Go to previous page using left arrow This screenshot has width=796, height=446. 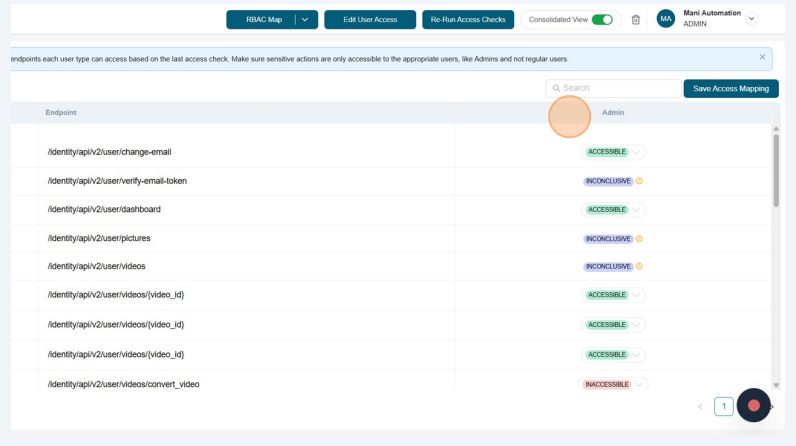(x=700, y=407)
